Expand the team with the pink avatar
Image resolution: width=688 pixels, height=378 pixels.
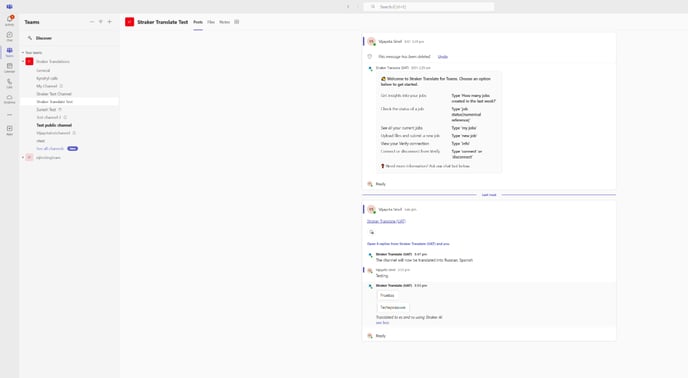point(23,157)
